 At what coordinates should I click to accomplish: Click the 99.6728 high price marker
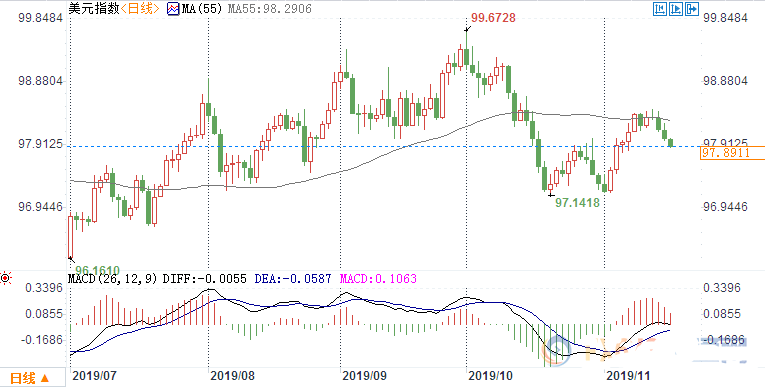click(x=494, y=18)
